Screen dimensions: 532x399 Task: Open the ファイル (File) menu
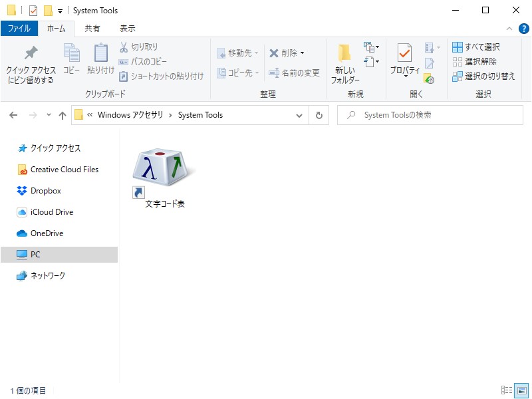[x=20, y=28]
